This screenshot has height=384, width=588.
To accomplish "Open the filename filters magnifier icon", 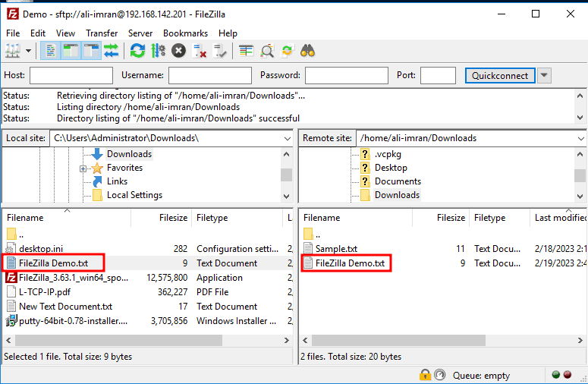I will click(267, 51).
